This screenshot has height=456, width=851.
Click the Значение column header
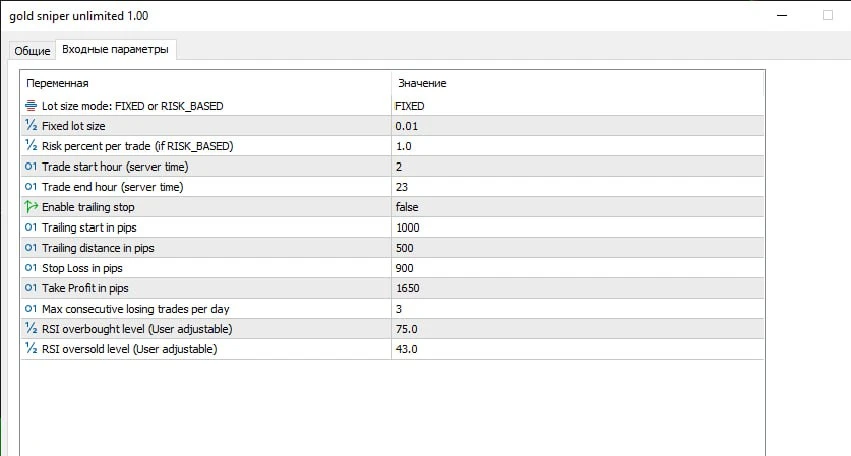click(x=422, y=83)
